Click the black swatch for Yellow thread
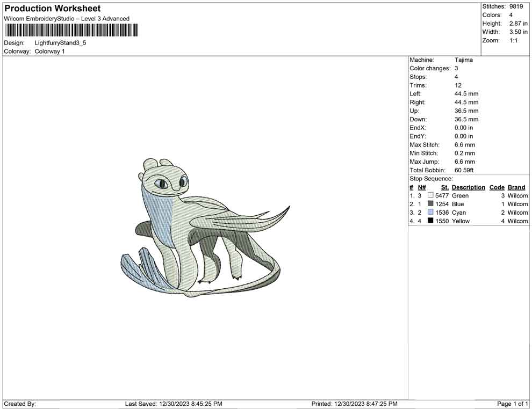The height and width of the screenshot is (409, 532). [430, 220]
